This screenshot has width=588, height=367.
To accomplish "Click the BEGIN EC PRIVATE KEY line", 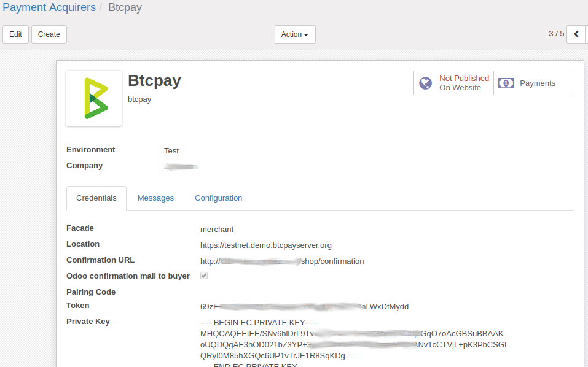I will point(259,322).
